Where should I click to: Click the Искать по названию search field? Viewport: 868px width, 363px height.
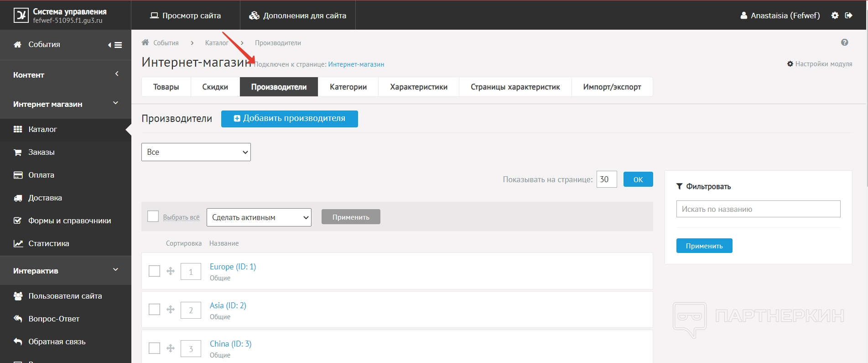point(758,209)
